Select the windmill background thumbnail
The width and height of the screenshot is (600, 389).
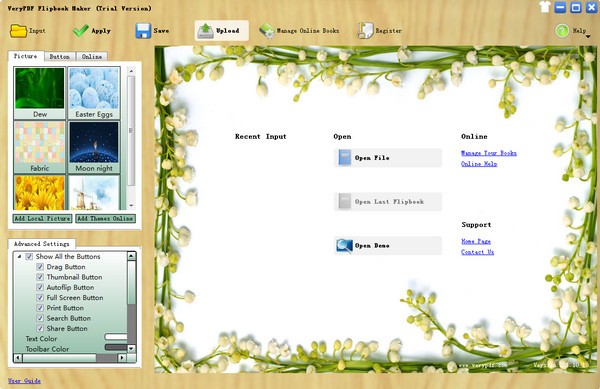tap(94, 192)
